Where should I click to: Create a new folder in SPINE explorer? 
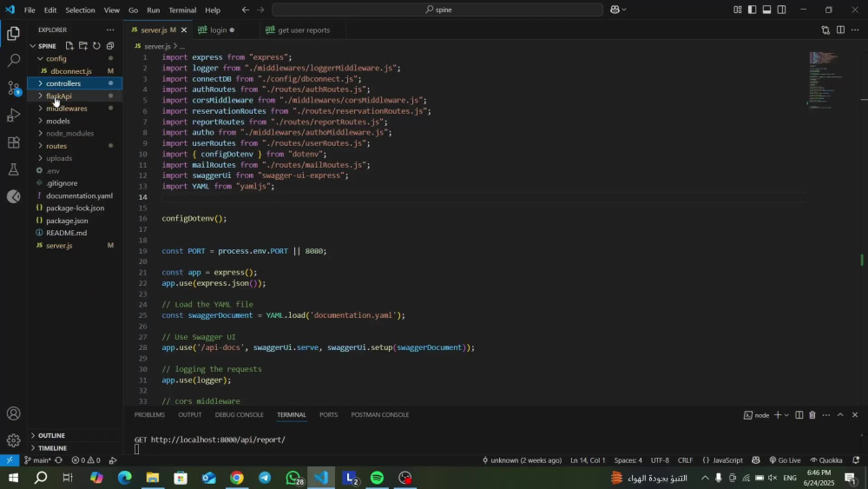coord(83,46)
